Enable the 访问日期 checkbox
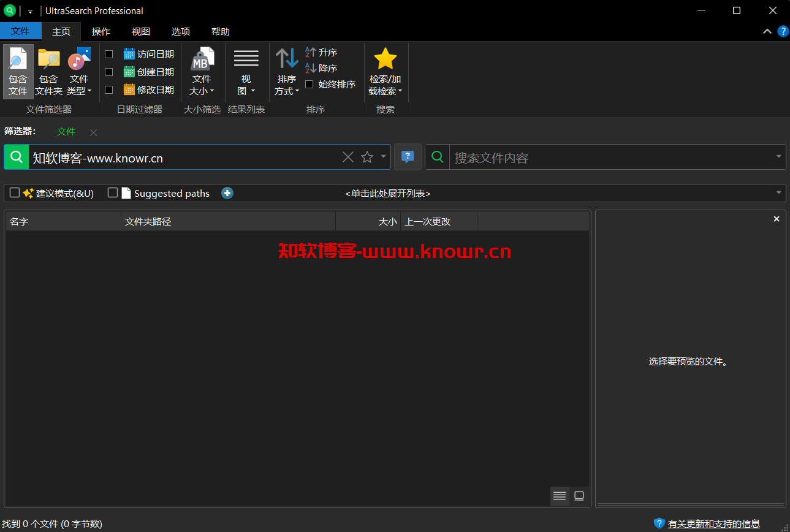Screen dimensions: 790x532 click(x=109, y=54)
